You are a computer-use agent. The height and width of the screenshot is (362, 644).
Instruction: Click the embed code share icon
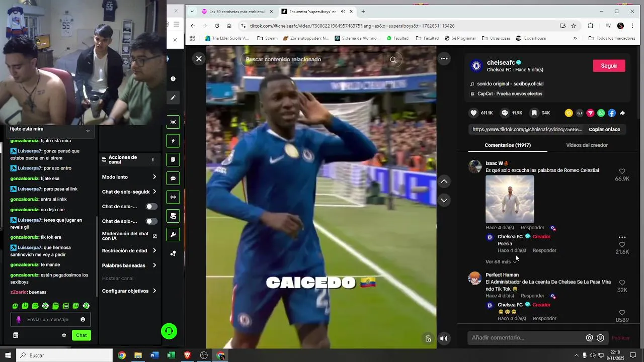(580, 113)
